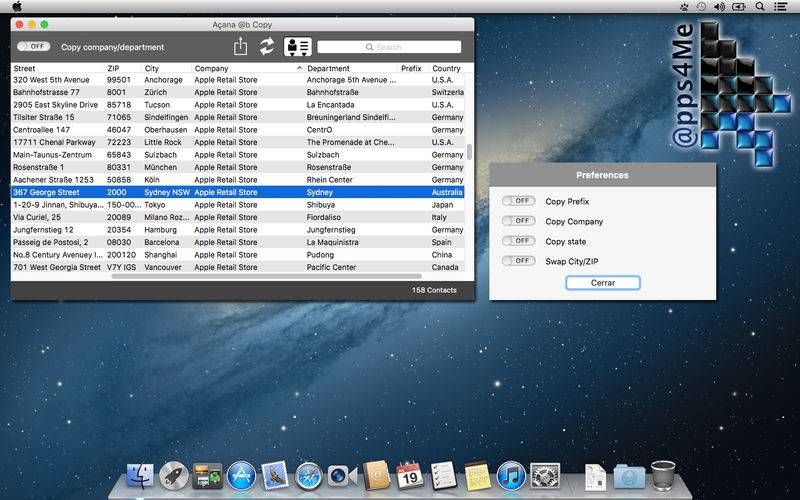
Task: Select the 320 West 5th Avenue row
Action: [238, 80]
